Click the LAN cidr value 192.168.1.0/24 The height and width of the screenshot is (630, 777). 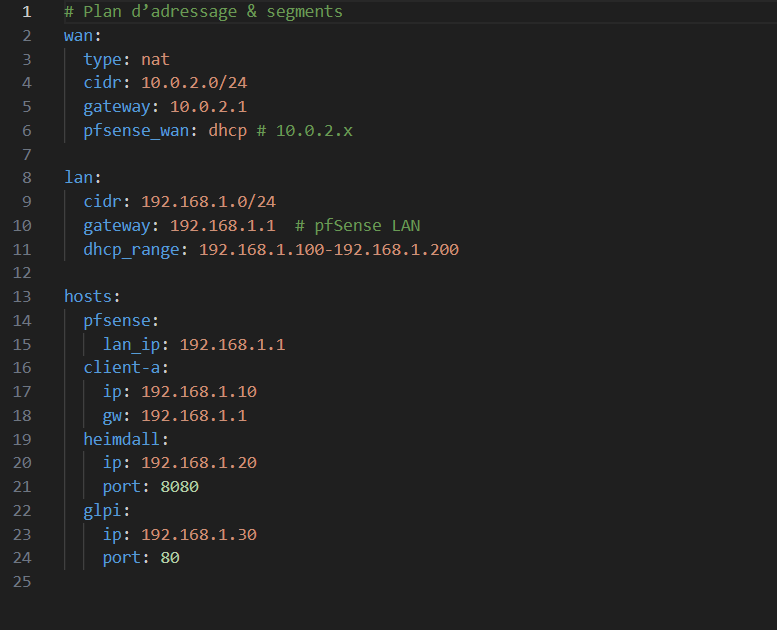coord(208,201)
